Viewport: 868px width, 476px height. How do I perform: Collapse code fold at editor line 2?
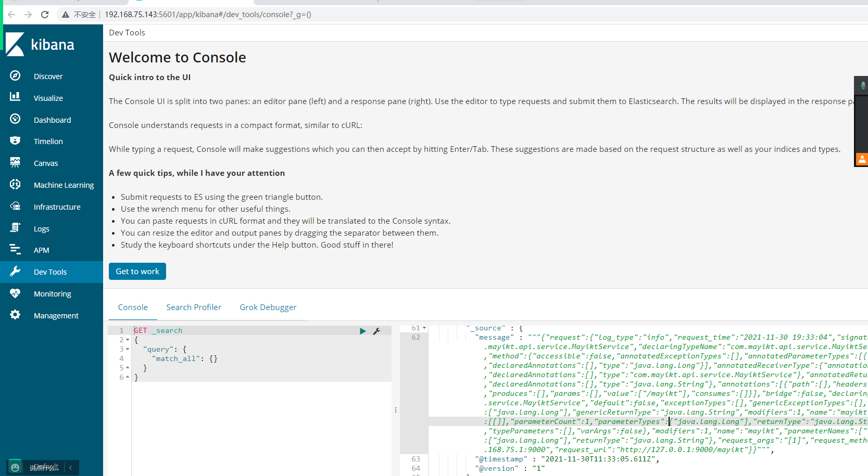click(x=128, y=340)
